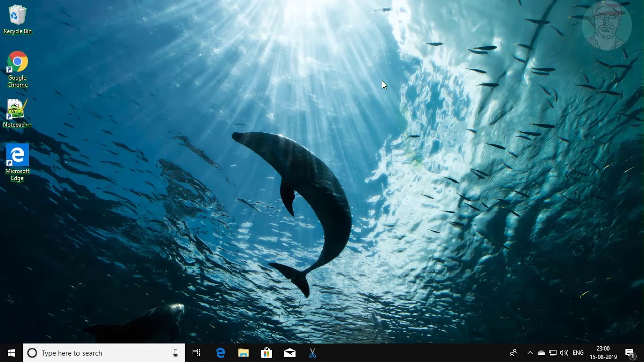The width and height of the screenshot is (644, 362).
Task: Launch Edge from the taskbar
Action: pyautogui.click(x=220, y=353)
